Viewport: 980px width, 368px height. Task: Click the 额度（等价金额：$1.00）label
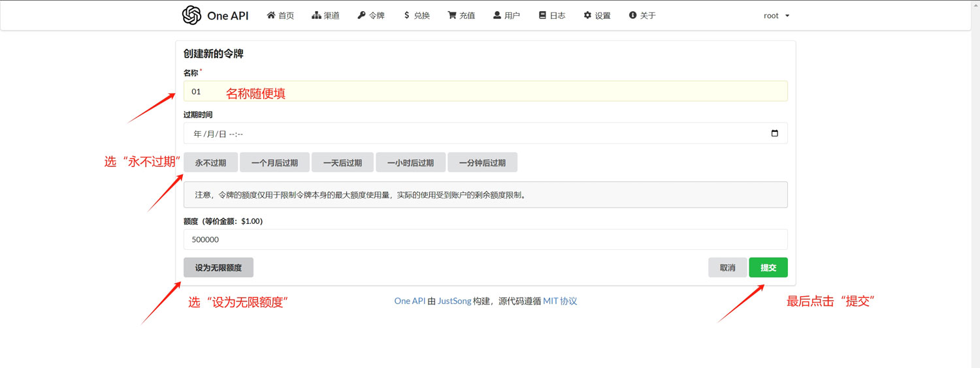pos(223,221)
